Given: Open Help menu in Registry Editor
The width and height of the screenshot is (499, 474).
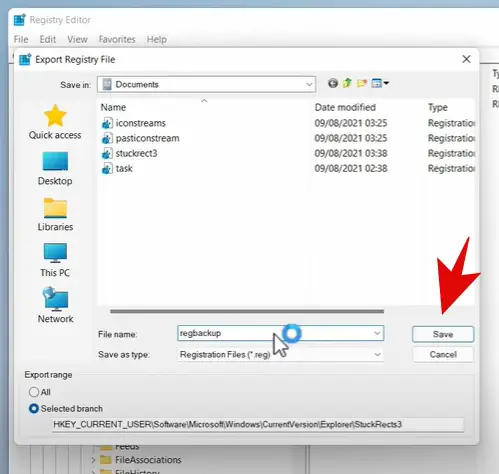Looking at the screenshot, I should (157, 39).
